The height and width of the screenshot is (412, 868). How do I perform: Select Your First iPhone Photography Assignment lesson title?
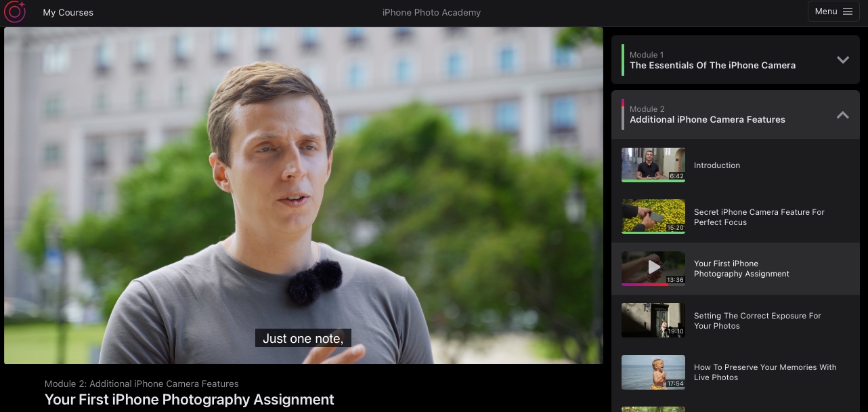[741, 268]
